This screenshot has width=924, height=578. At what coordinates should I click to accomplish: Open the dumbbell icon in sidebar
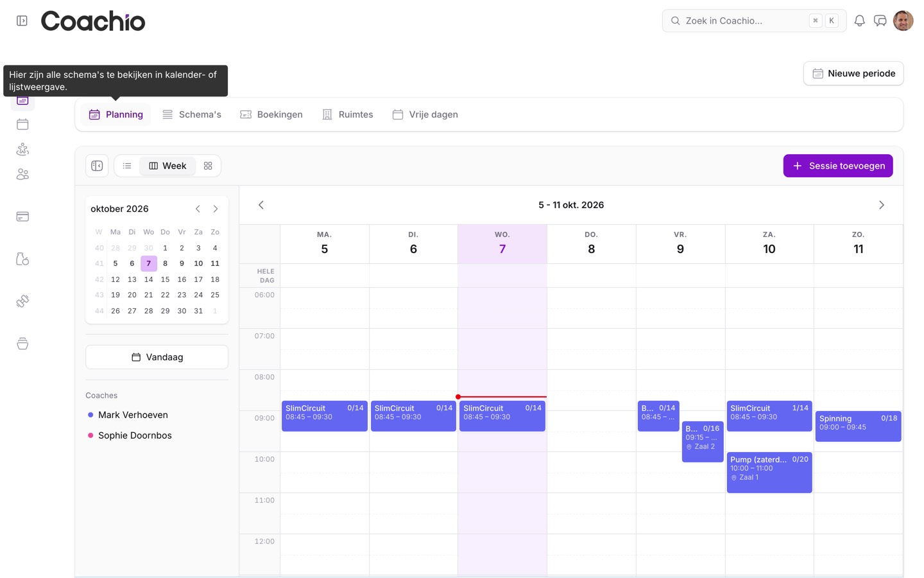point(22,301)
